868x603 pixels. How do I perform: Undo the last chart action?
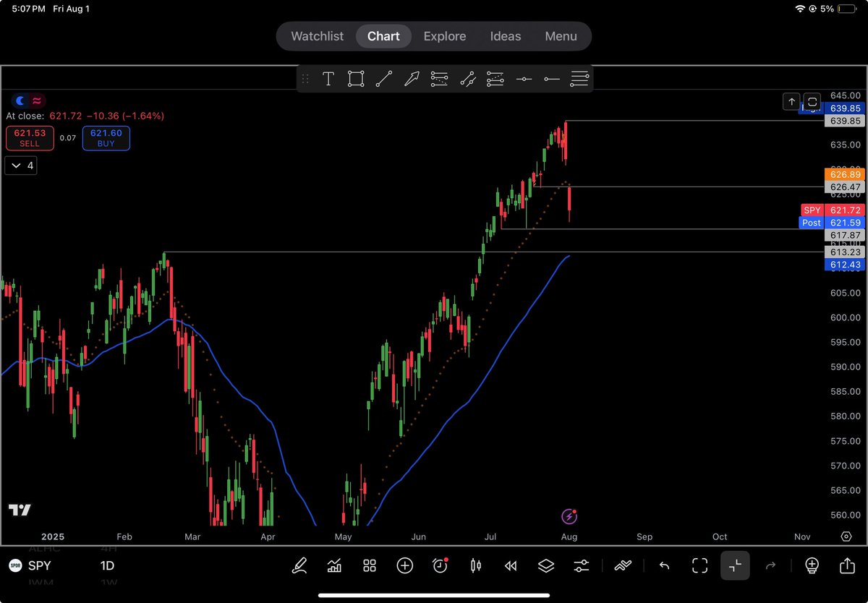[x=664, y=566]
